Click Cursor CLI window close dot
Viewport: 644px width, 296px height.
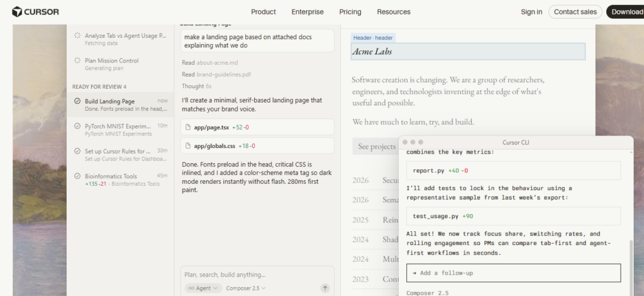pyautogui.click(x=405, y=142)
